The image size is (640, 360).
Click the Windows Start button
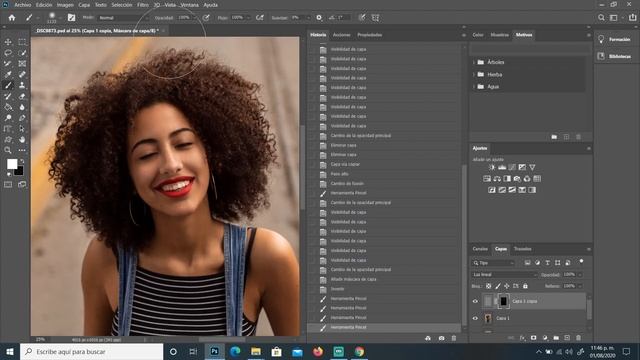pos(10,351)
